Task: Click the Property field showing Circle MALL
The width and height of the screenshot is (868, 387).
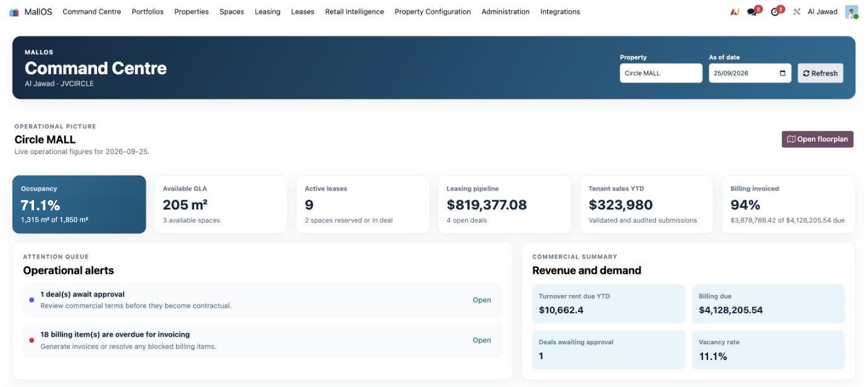Action: point(661,73)
